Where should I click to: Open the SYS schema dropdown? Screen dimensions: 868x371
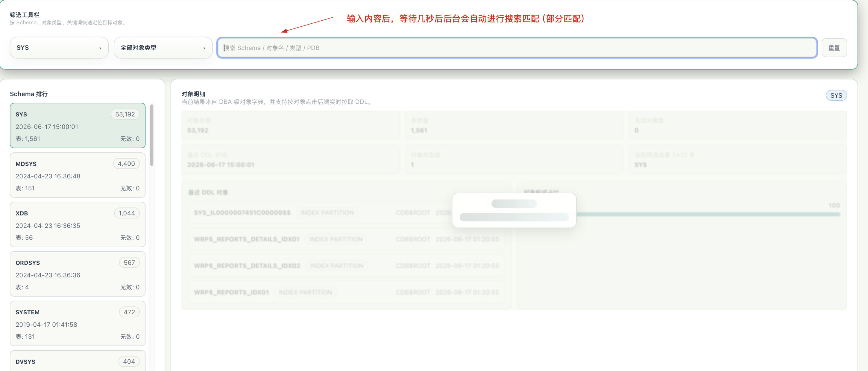pos(59,48)
